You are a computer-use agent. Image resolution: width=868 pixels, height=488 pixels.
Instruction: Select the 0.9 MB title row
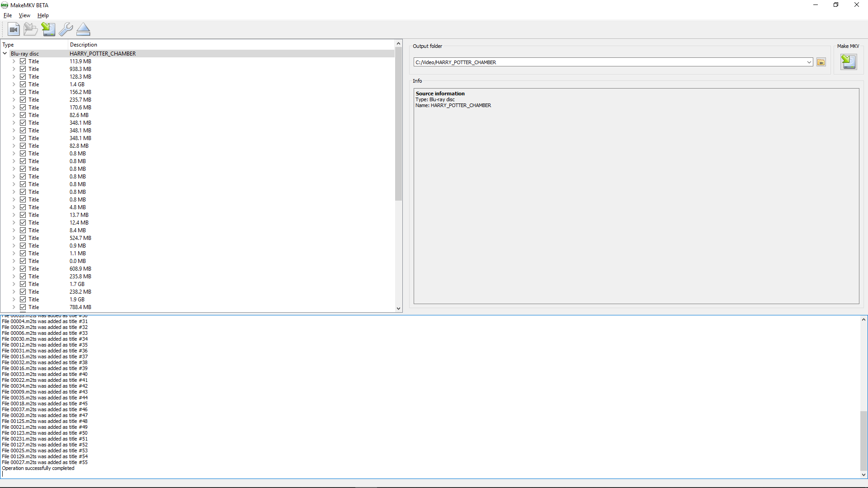(198, 246)
